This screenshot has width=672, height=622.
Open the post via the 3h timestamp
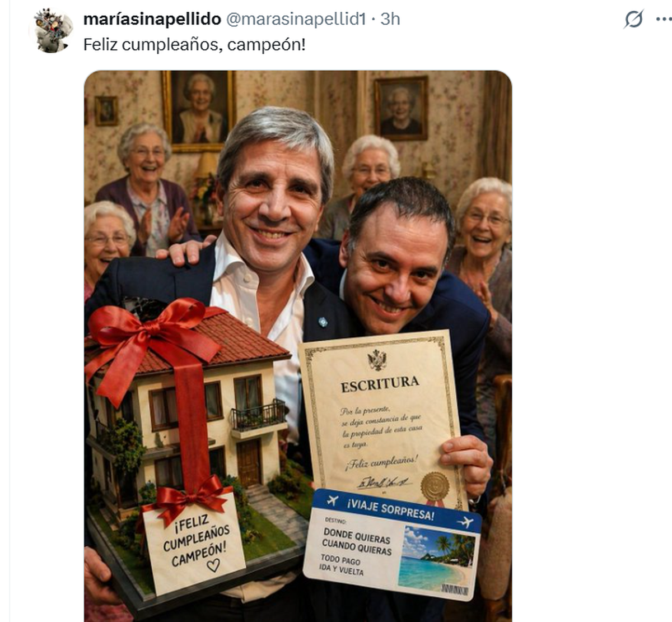pos(390,19)
